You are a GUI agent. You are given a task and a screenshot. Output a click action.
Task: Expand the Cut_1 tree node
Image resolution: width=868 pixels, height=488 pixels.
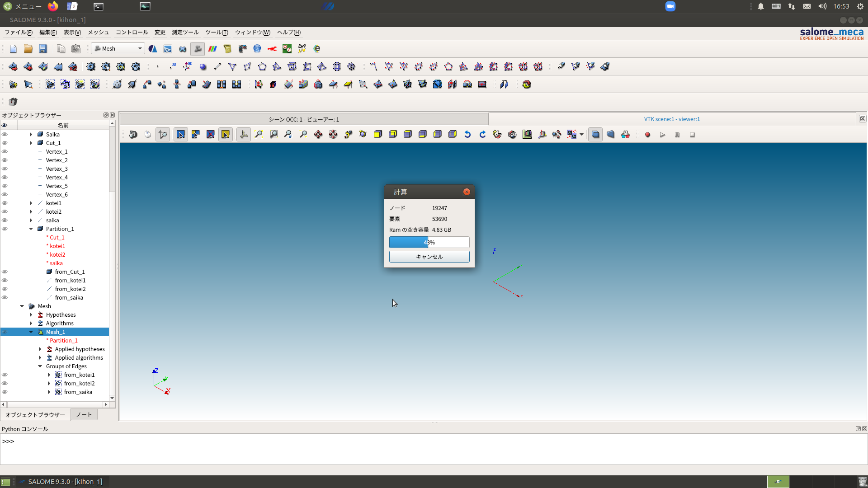coord(31,143)
